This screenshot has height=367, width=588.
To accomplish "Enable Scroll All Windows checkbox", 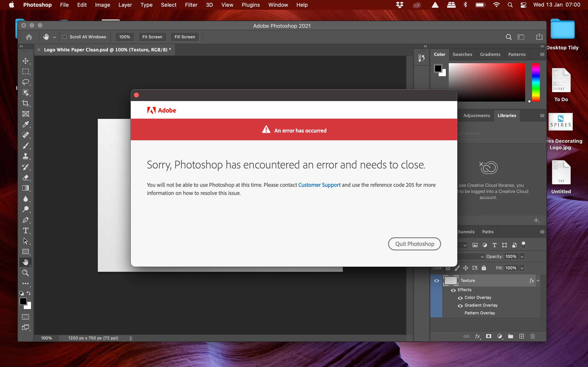I will [x=65, y=37].
